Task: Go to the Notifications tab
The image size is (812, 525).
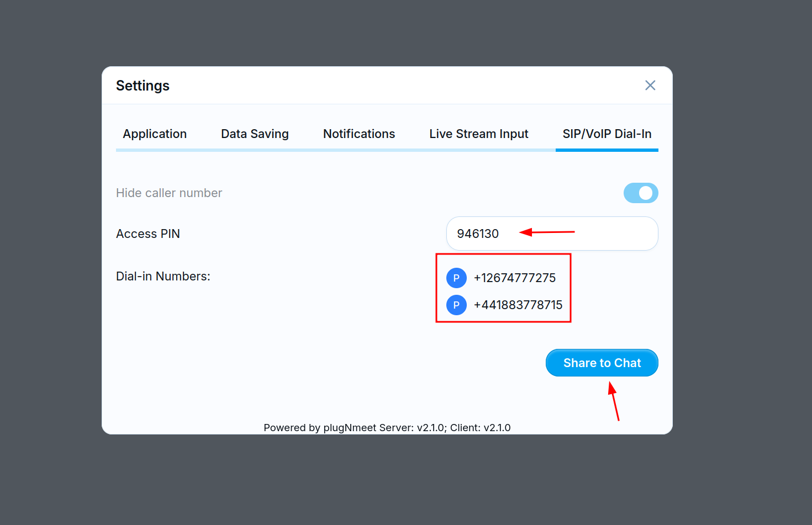Action: pos(359,134)
